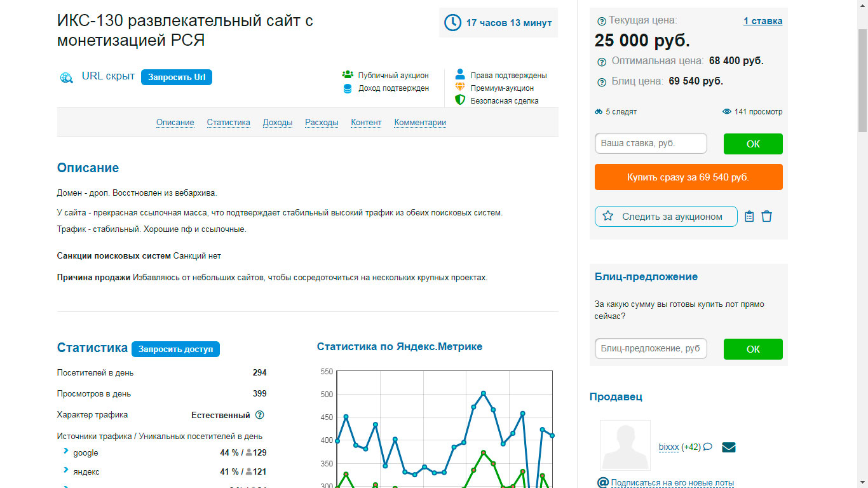Go to the Описание section tab
The image size is (868, 488).
(175, 123)
